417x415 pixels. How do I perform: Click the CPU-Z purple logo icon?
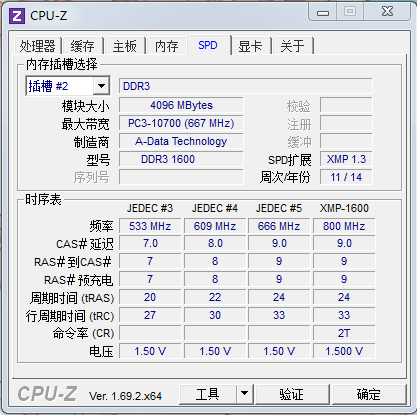coord(16,15)
